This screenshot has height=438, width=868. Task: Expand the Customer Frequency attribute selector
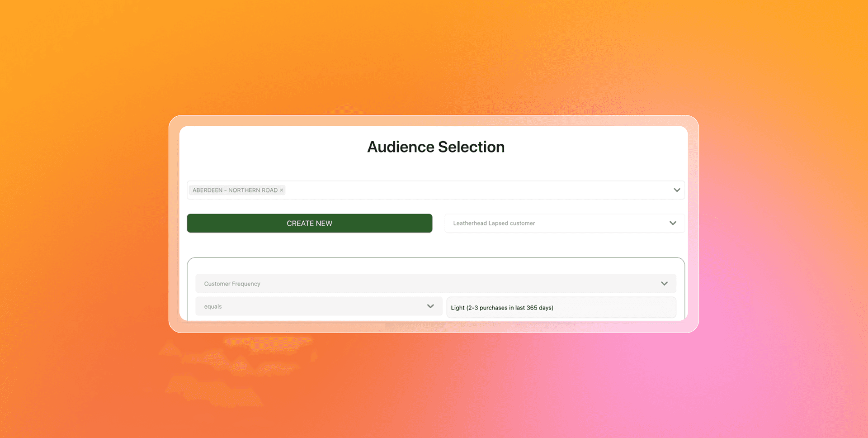click(x=407, y=283)
